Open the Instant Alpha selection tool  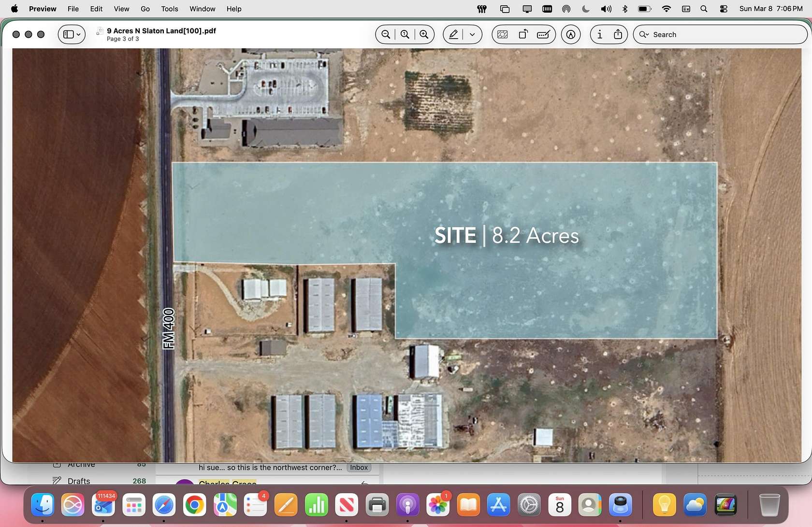[502, 34]
